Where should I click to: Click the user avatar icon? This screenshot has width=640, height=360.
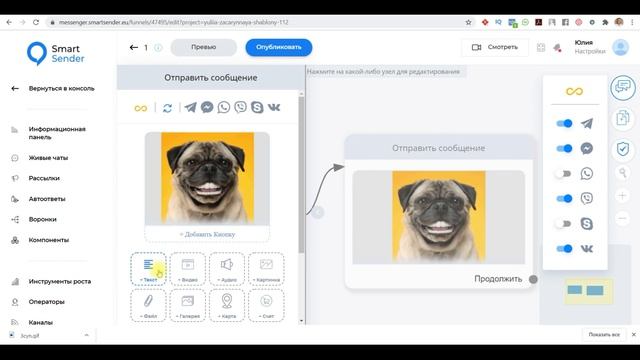click(620, 47)
